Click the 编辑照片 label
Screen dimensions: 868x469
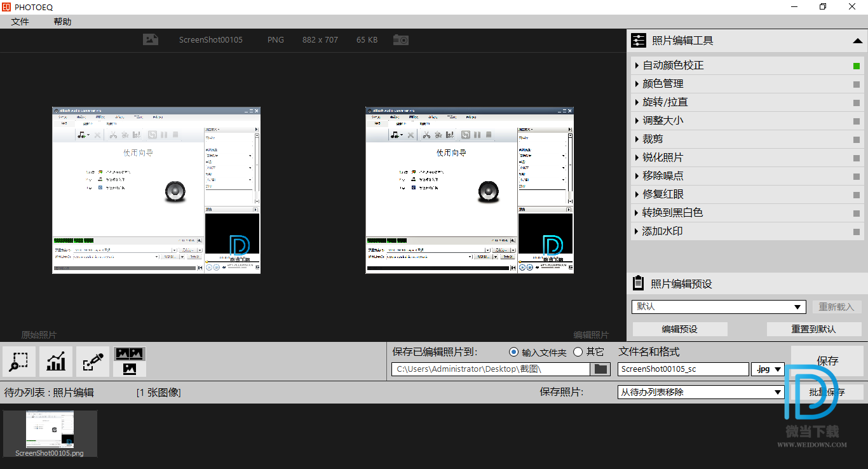coord(591,335)
